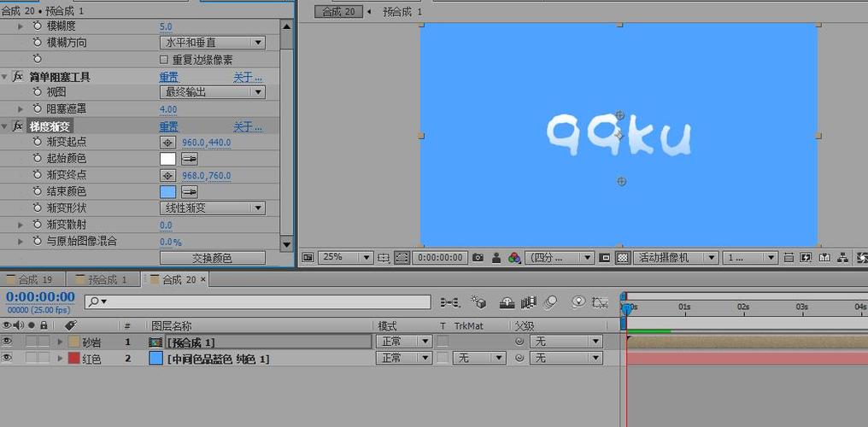
Task: Click the show channel RGB circles icon
Action: tap(515, 257)
